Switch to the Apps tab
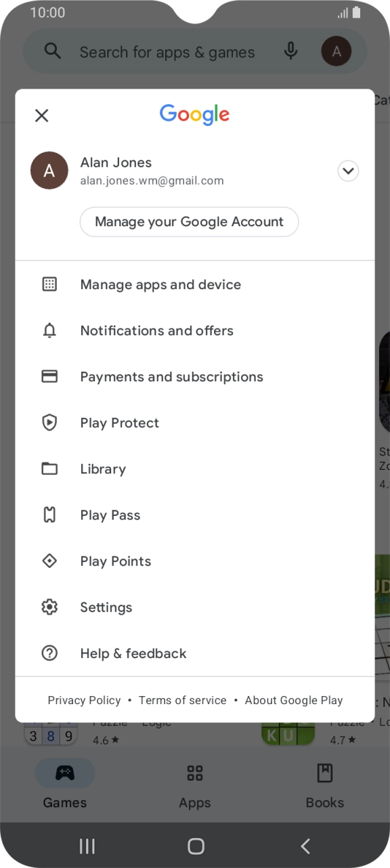Screen dimensions: 390x868 194,785
